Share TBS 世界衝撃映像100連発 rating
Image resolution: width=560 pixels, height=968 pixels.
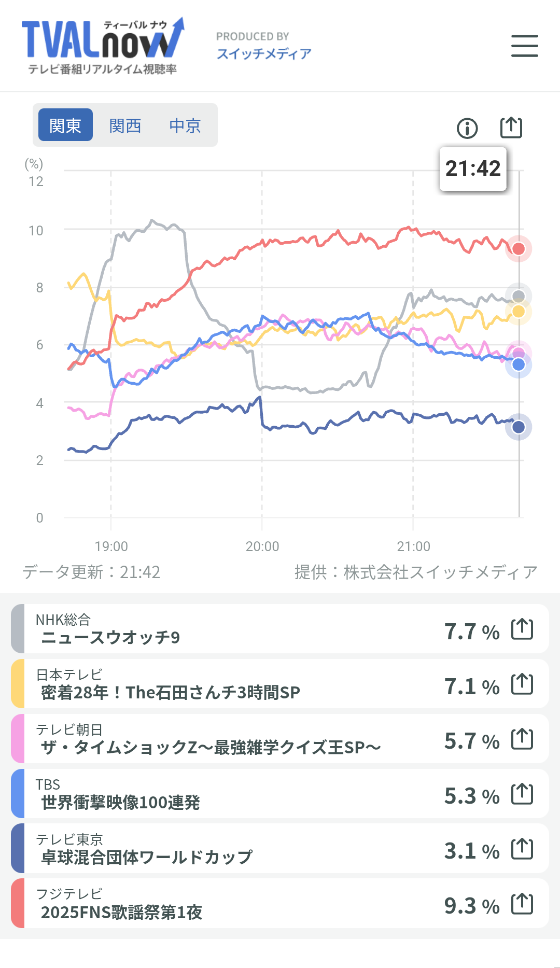coord(522,794)
